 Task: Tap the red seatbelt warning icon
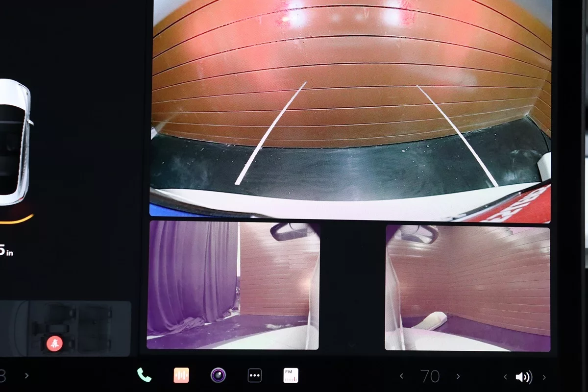tap(54, 343)
